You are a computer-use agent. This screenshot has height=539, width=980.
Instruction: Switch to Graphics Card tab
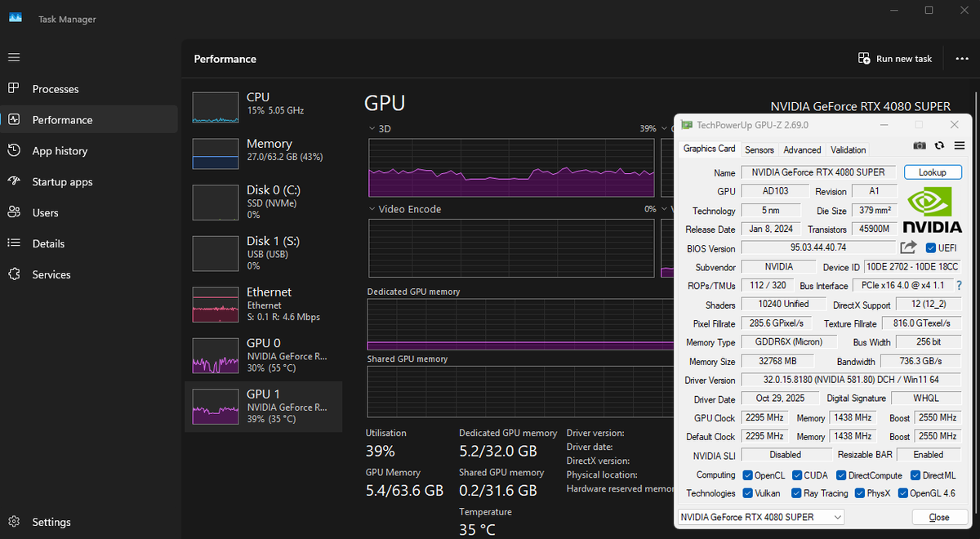click(710, 149)
